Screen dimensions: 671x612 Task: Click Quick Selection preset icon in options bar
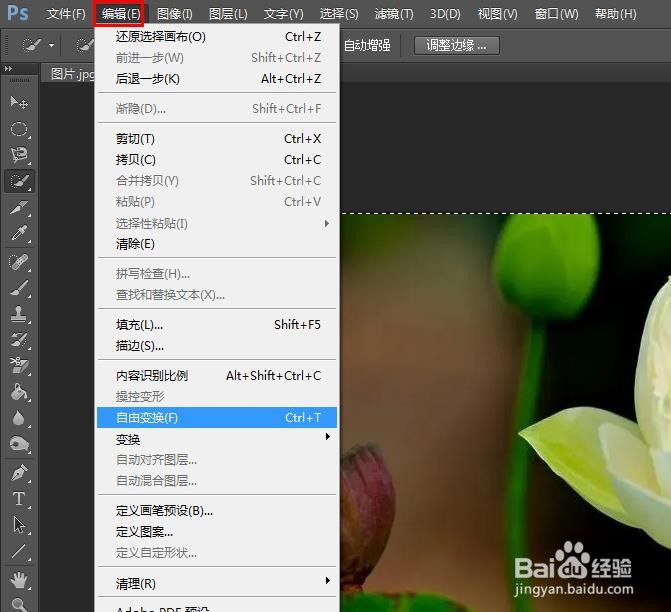(31, 45)
